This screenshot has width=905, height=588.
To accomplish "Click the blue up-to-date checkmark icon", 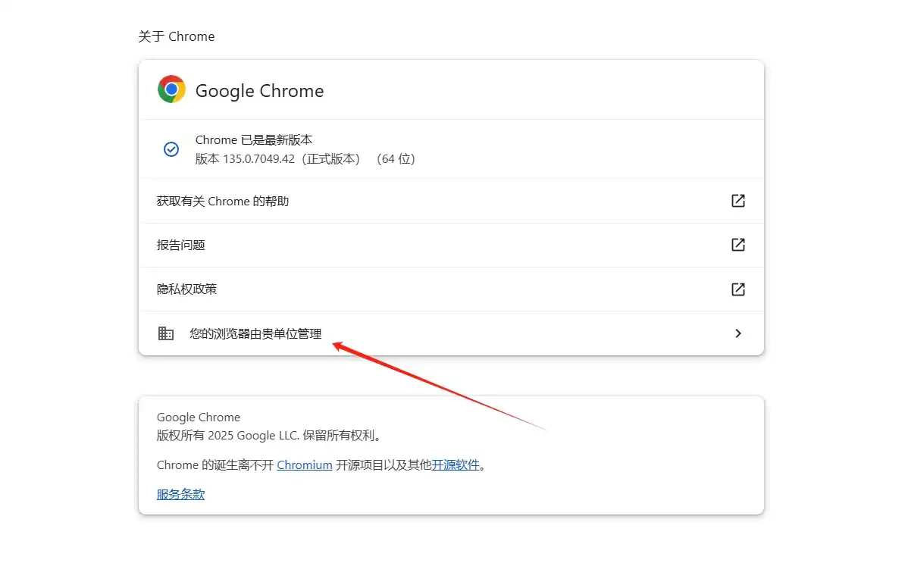I will coord(171,149).
